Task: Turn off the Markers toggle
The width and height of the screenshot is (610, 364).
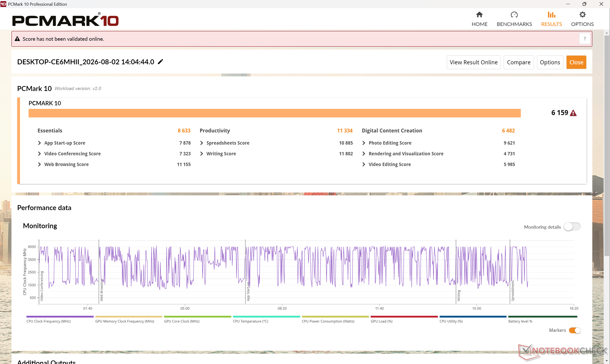Action: click(x=574, y=330)
